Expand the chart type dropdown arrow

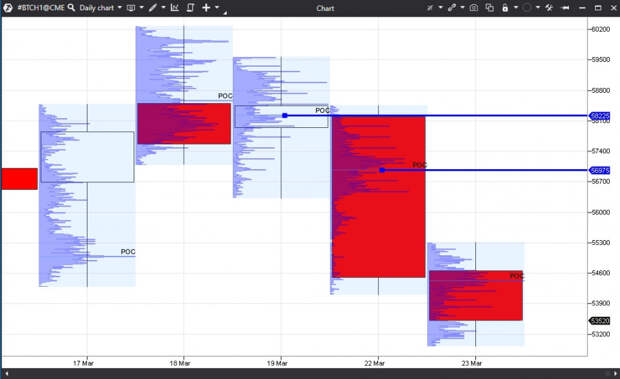(142, 8)
